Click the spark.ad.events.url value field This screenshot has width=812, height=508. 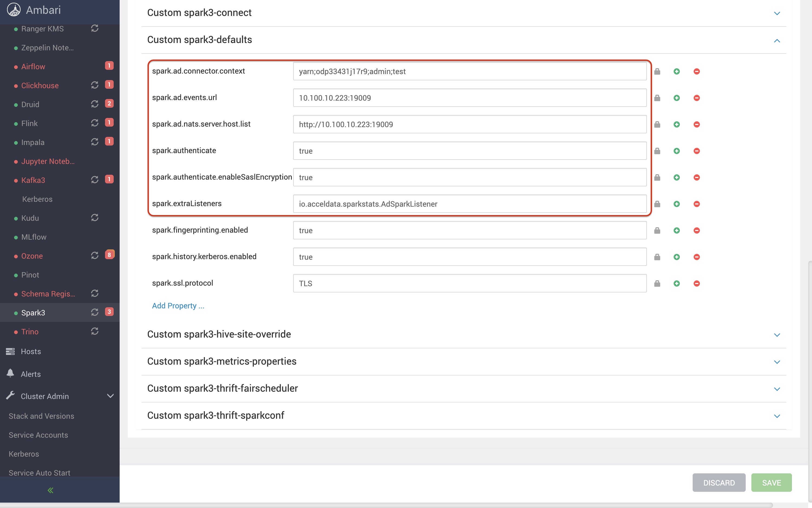click(470, 98)
